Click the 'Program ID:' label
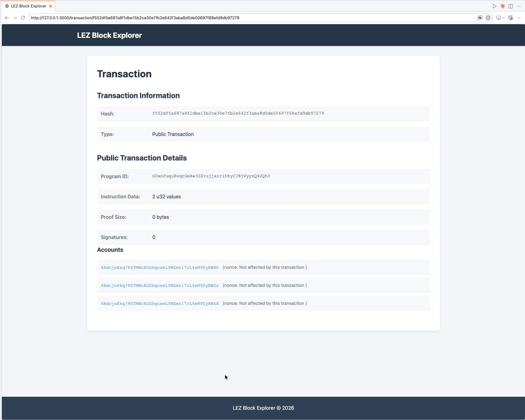525x420 pixels. click(115, 176)
